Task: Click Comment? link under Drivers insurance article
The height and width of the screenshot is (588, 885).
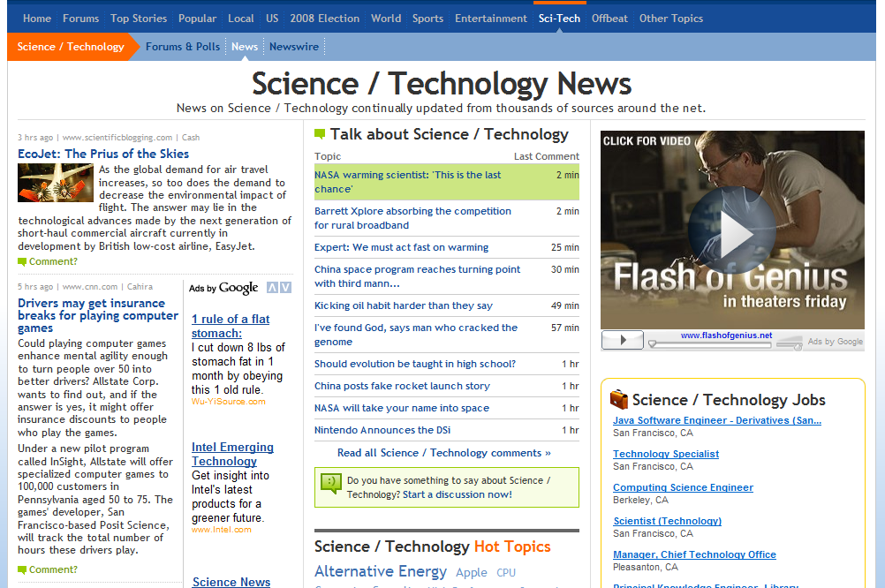Action: click(53, 570)
